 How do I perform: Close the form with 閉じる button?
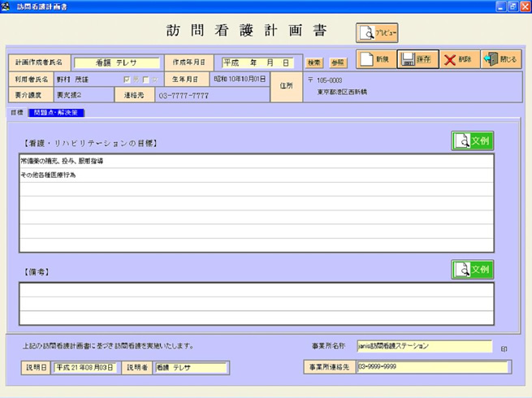point(501,60)
